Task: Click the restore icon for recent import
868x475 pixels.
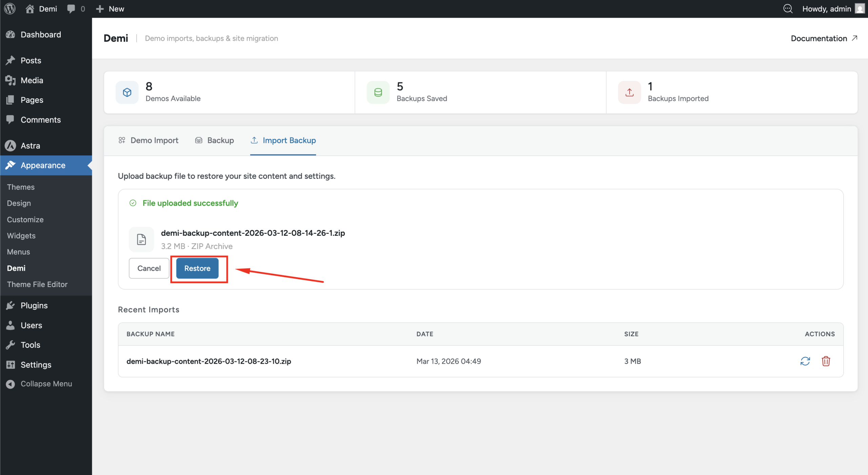Action: 805,361
